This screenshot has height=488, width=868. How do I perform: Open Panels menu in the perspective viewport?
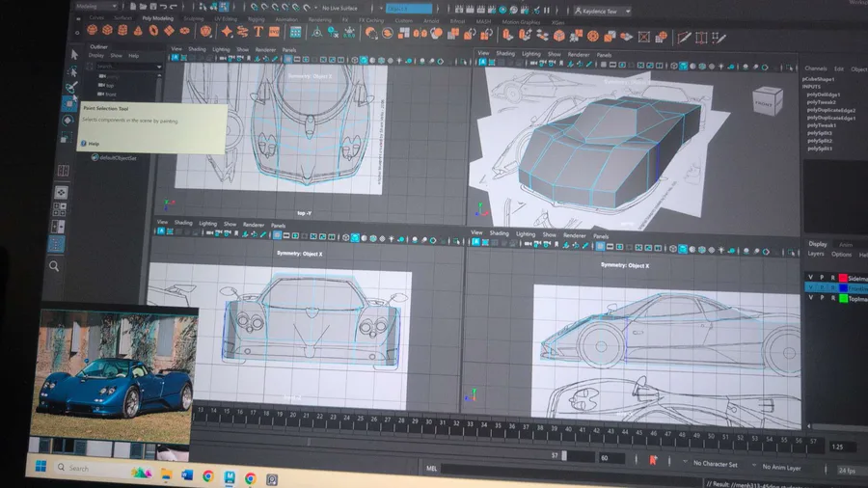click(604, 55)
